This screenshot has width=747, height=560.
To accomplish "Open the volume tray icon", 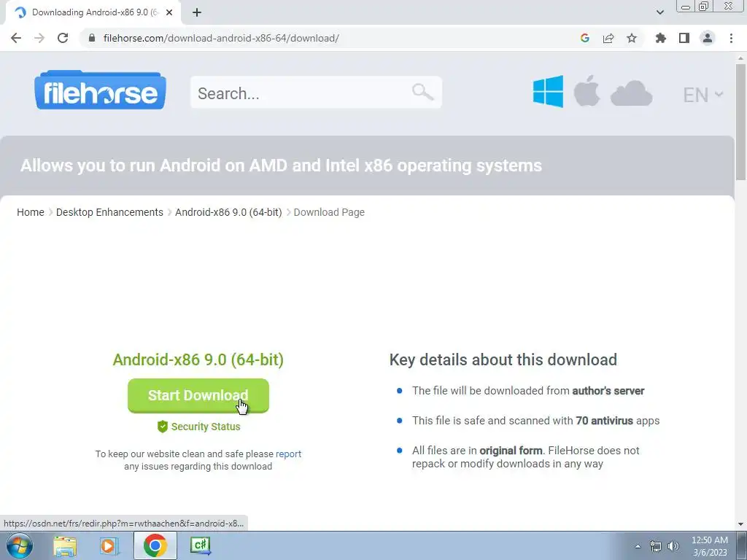I will [673, 546].
